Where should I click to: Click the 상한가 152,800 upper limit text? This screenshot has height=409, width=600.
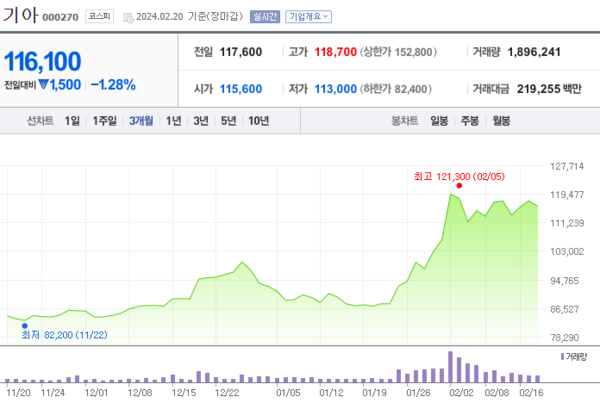tap(398, 52)
